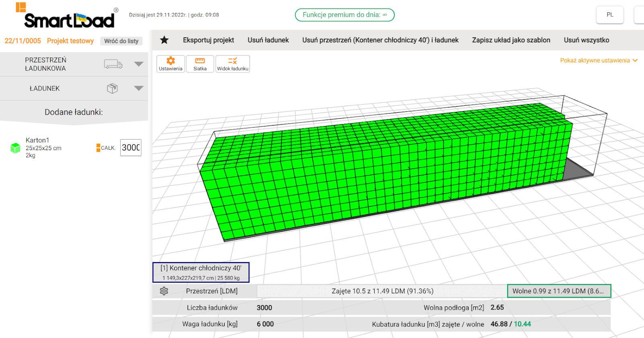The image size is (644, 338).
Task: Click the Karton1 cargo name
Action: (37, 140)
